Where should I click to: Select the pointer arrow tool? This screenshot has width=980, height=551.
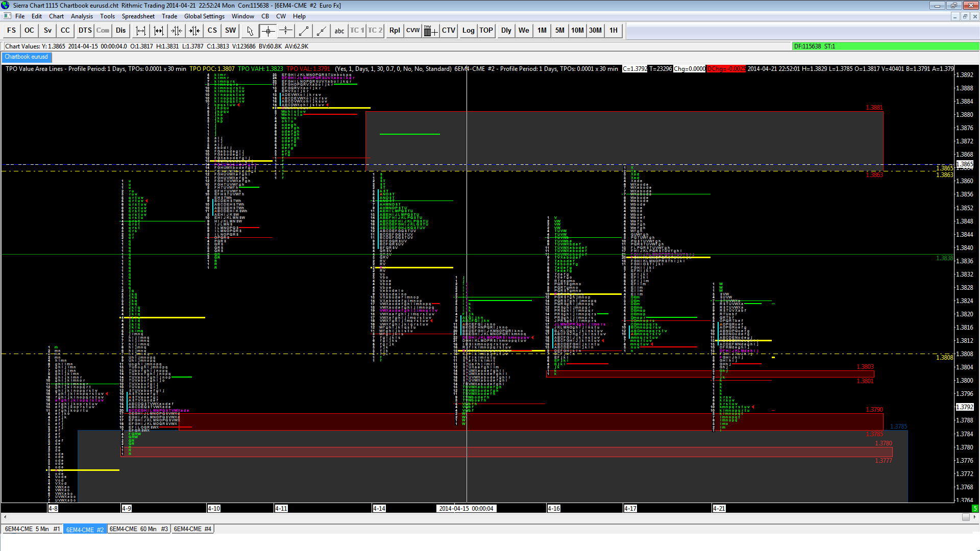pos(250,31)
